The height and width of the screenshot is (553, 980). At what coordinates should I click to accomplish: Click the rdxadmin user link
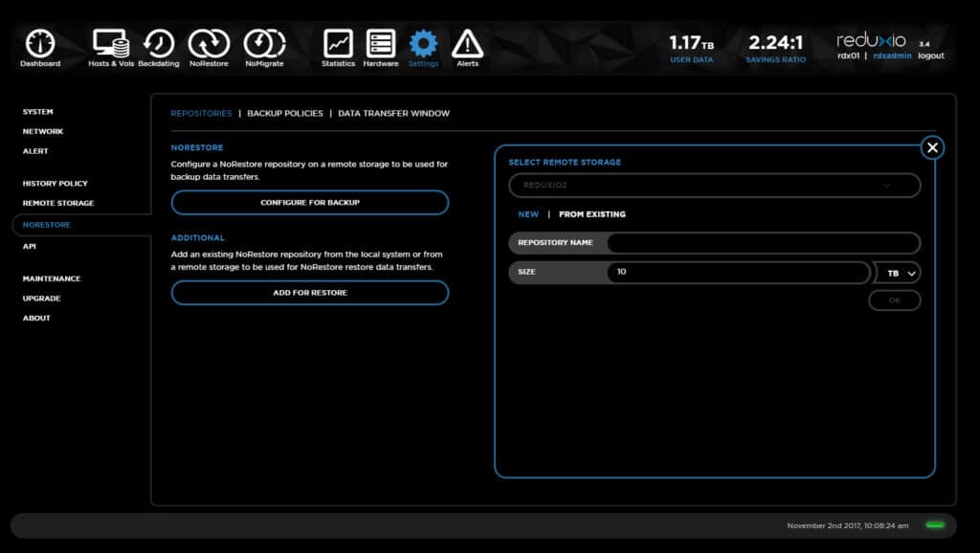tap(892, 55)
